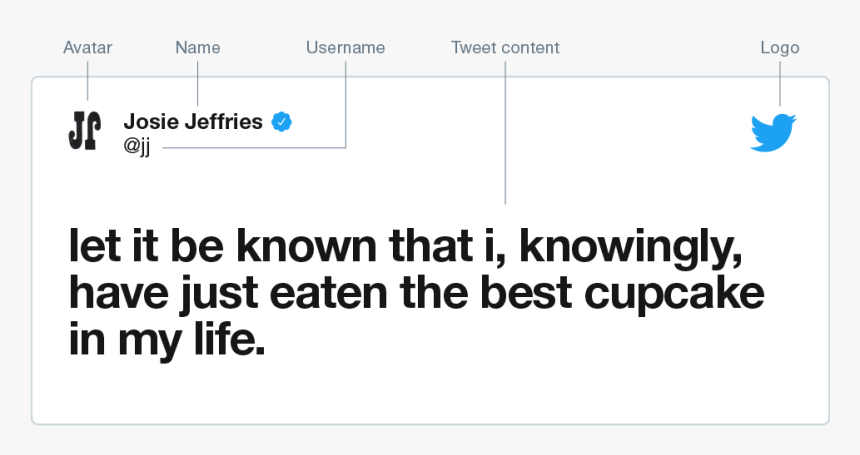860x455 pixels.
Task: Click the word 'have' starting second line
Action: (x=118, y=292)
